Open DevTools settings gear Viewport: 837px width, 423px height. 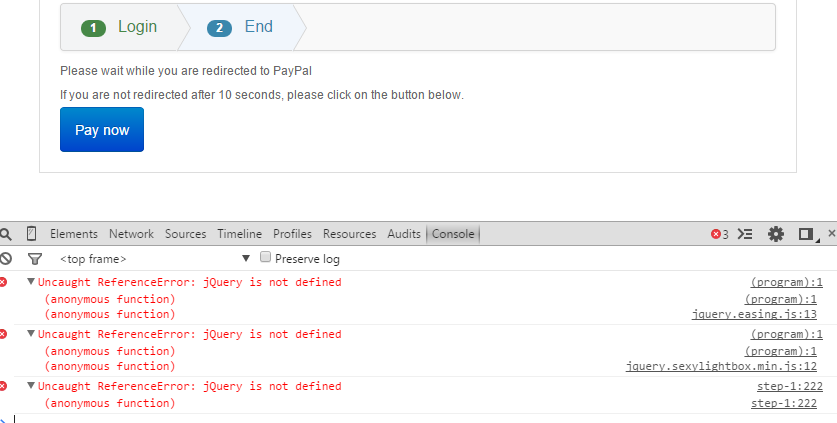(776, 234)
